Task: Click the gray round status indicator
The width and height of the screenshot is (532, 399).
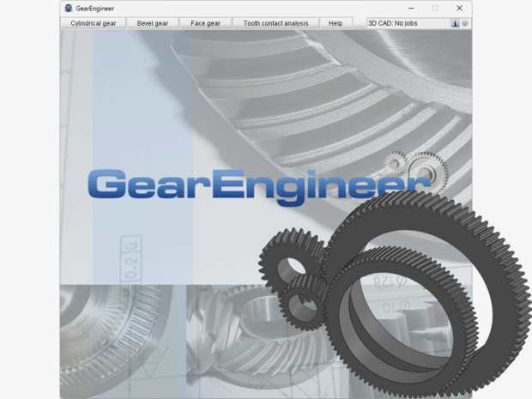Action: point(465,23)
